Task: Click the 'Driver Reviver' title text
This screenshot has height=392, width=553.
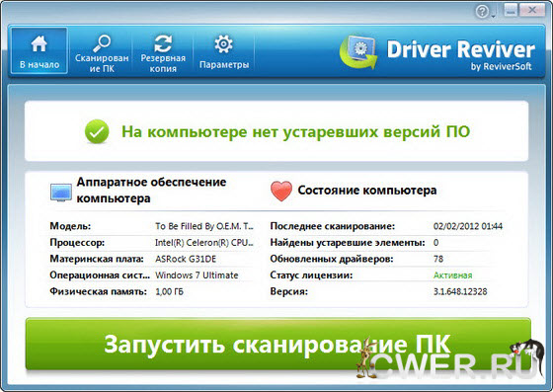Action: (x=461, y=49)
